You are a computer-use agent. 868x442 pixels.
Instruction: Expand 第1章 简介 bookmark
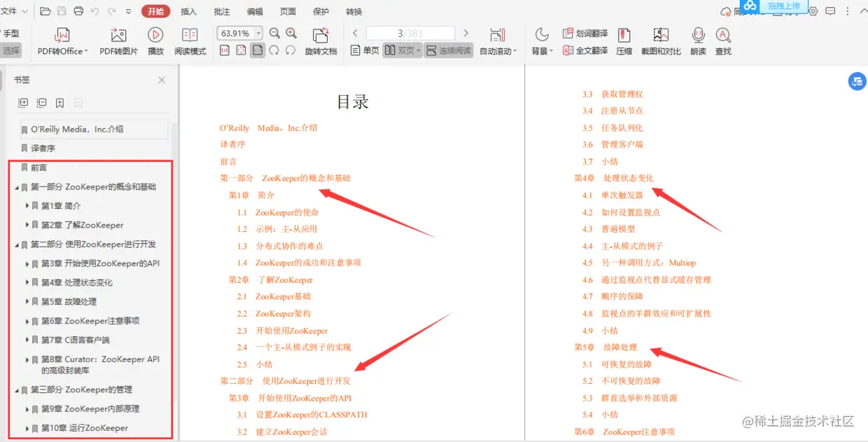[27, 206]
